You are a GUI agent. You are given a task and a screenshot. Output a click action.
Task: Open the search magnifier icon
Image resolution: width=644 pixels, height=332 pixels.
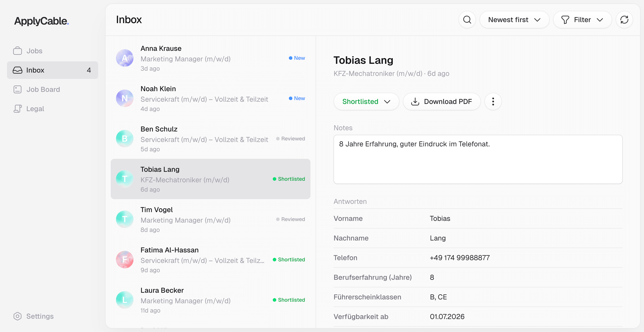(467, 19)
